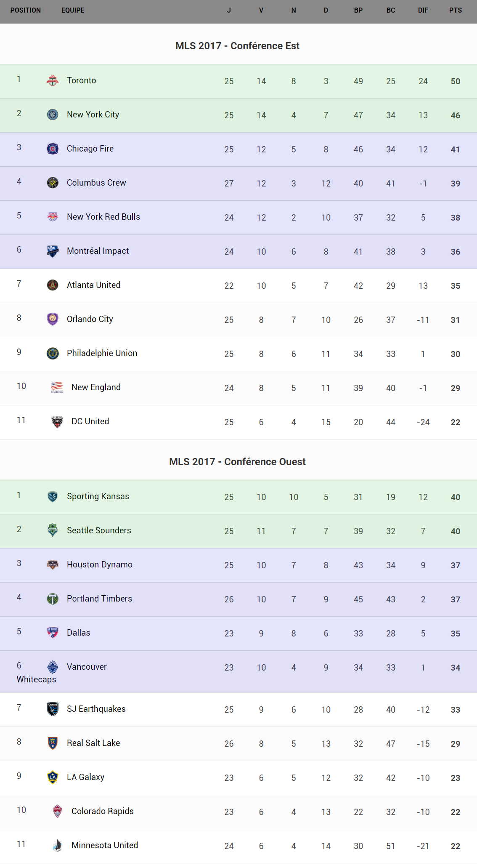
Task: Click the PTS column header
Action: tap(455, 10)
